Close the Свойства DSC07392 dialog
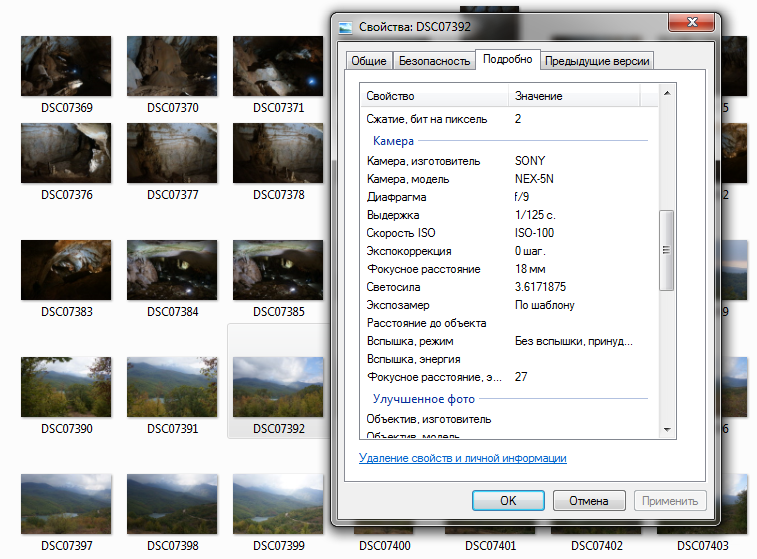The image size is (757, 559). click(692, 22)
